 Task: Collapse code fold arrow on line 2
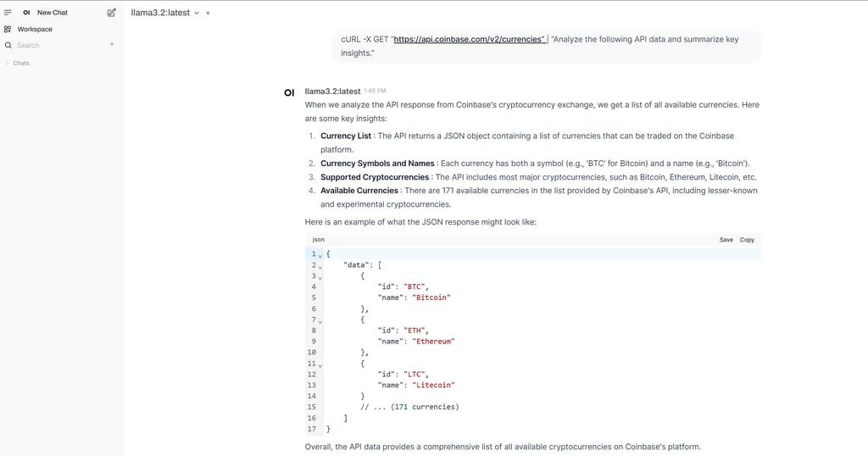pyautogui.click(x=320, y=267)
